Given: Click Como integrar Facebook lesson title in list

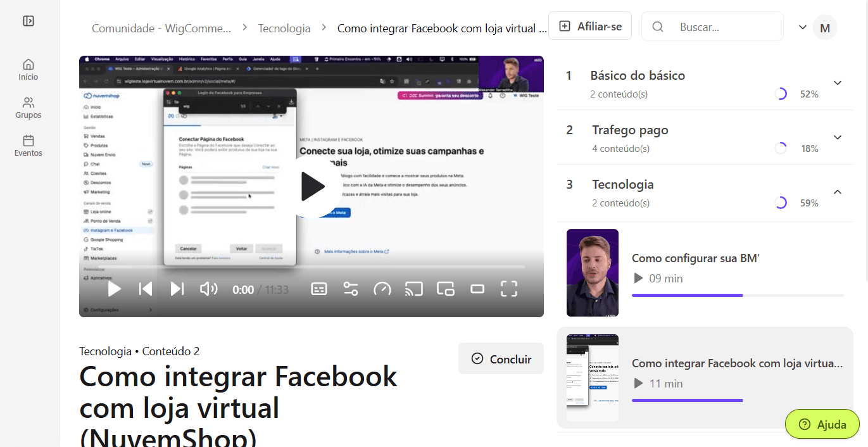Looking at the screenshot, I should pyautogui.click(x=738, y=363).
